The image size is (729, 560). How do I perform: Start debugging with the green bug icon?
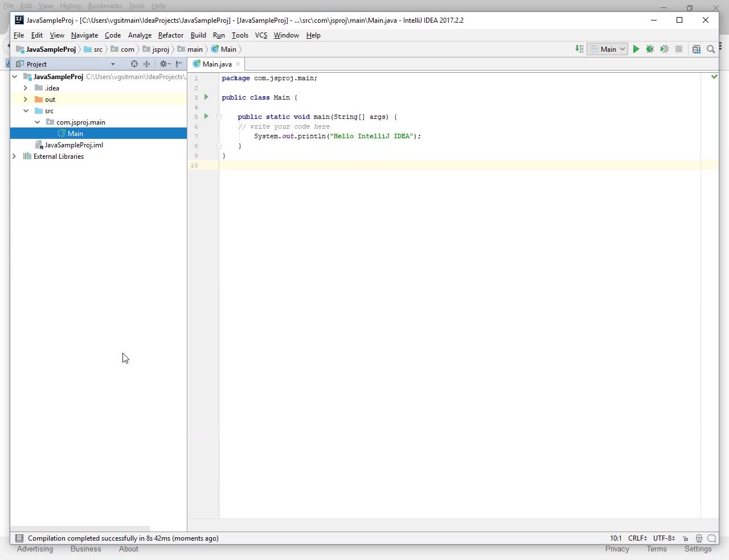(650, 49)
